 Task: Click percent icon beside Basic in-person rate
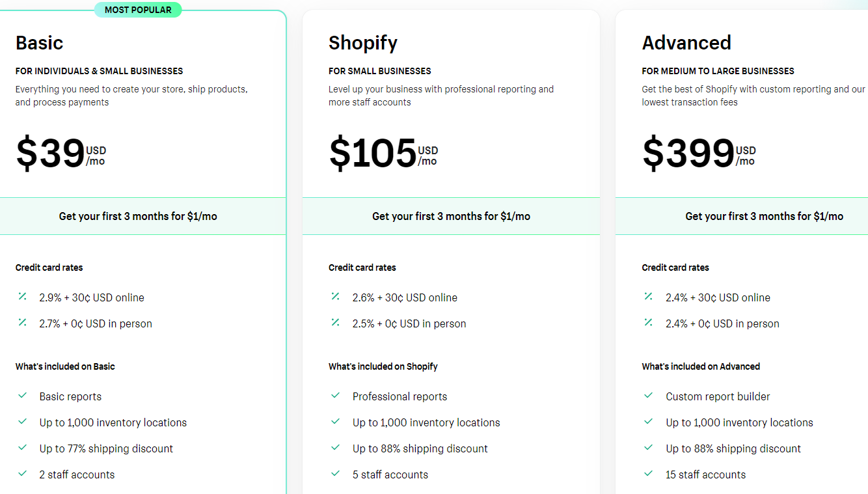tap(22, 323)
